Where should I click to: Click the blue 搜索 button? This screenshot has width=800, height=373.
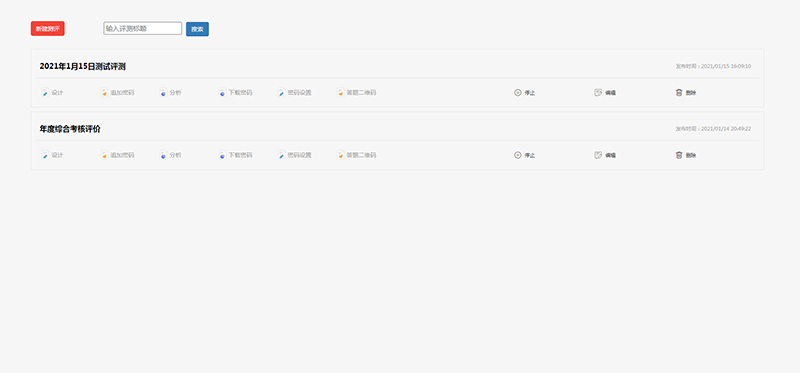click(197, 29)
